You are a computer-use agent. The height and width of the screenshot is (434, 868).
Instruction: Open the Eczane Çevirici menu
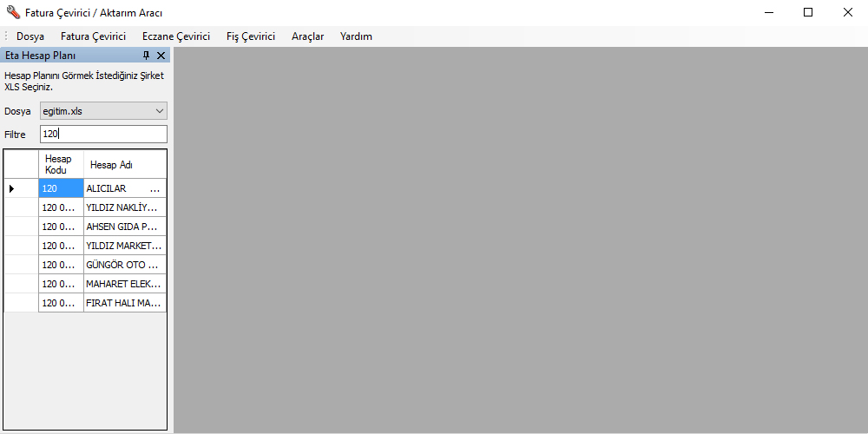click(176, 36)
